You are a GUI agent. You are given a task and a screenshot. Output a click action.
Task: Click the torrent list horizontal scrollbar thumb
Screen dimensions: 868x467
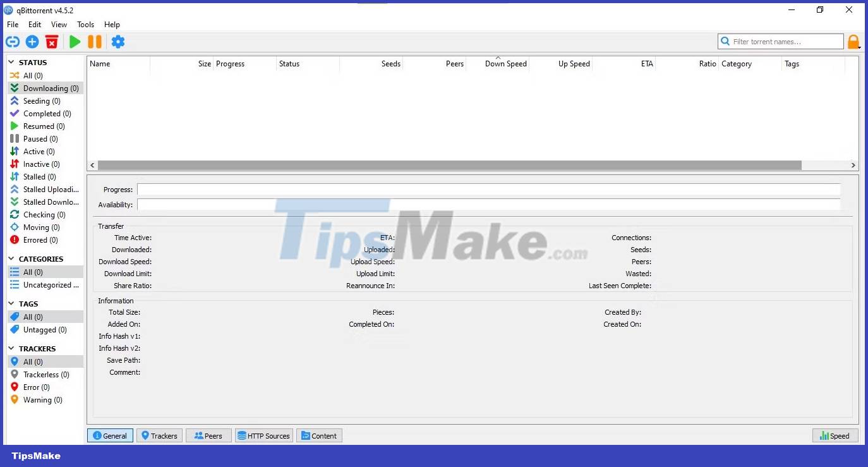(x=449, y=166)
